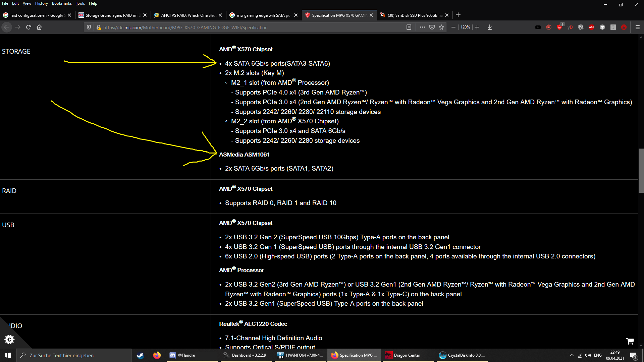Viewport: 644px width, 362px height.
Task: Open the shopping cart icon
Action: tap(630, 341)
